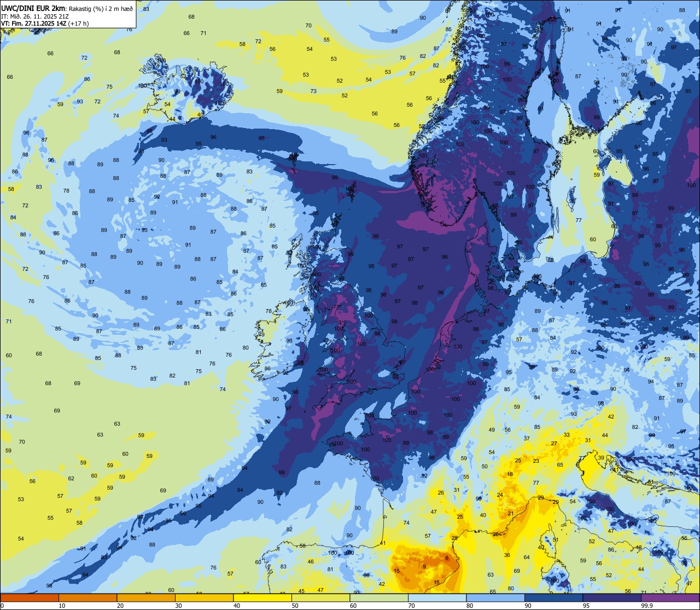Click the '99.9' legend scale label
The width and height of the screenshot is (700, 610).
pos(647,606)
